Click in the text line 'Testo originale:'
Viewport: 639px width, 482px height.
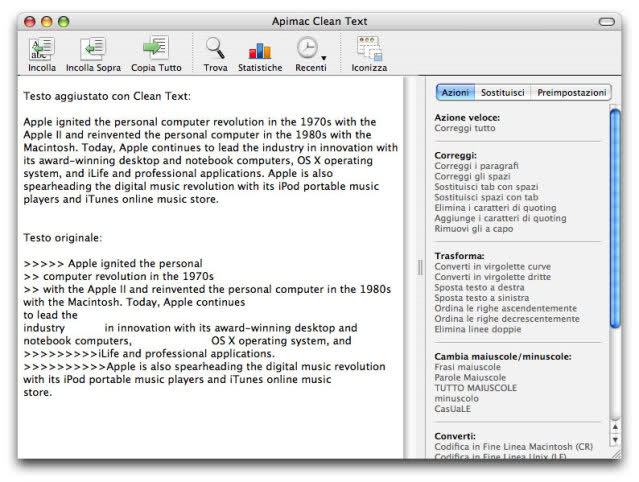[x=62, y=238]
